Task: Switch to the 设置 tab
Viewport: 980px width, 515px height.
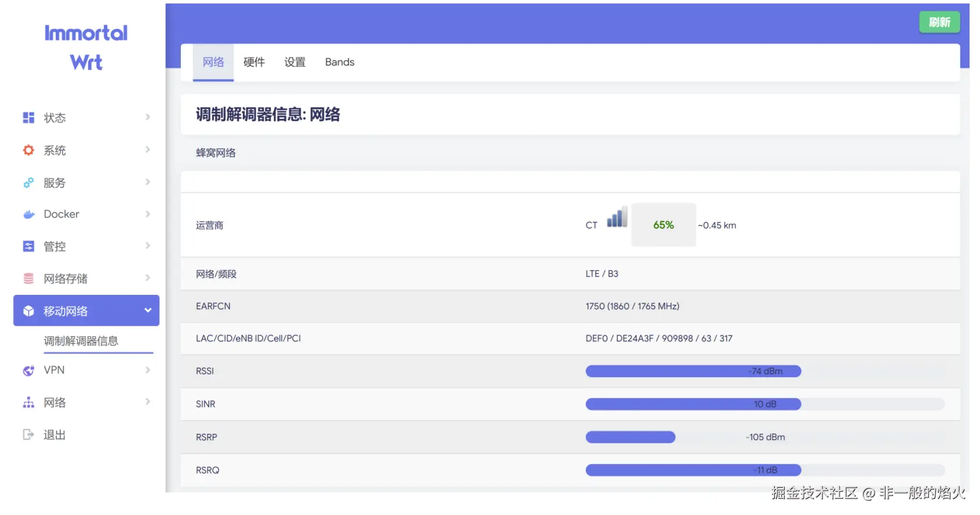Action: click(x=294, y=63)
